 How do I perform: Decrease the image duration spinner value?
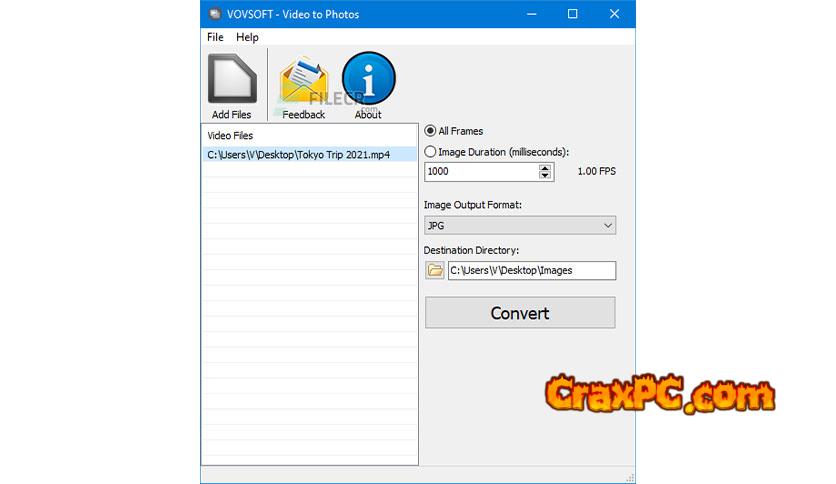544,175
